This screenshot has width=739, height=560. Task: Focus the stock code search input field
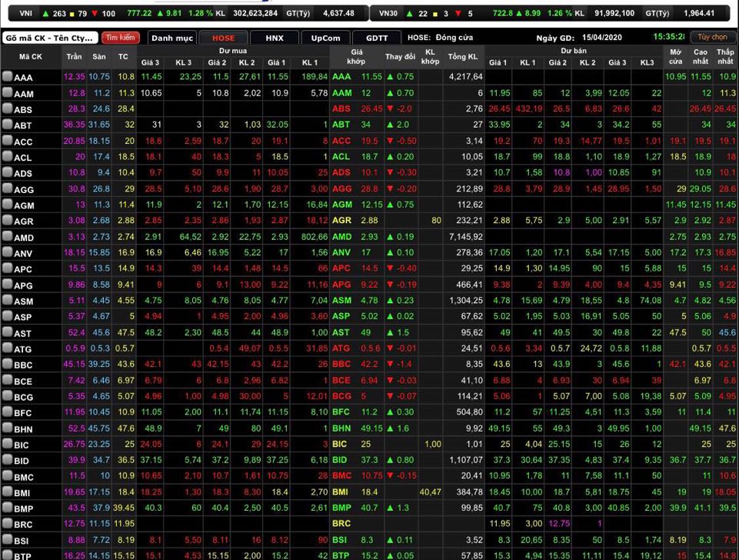point(50,38)
